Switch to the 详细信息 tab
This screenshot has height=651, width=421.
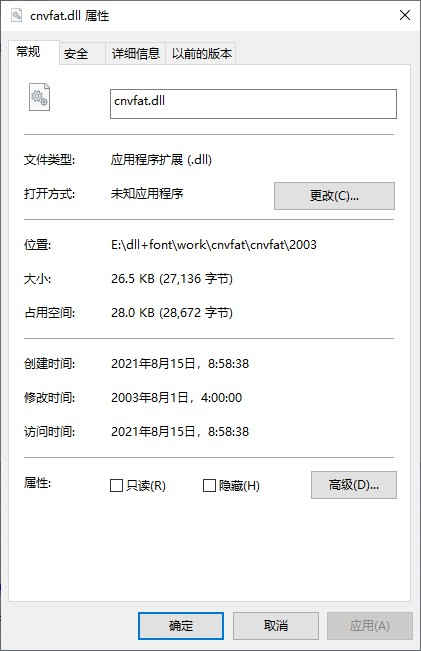tap(136, 54)
